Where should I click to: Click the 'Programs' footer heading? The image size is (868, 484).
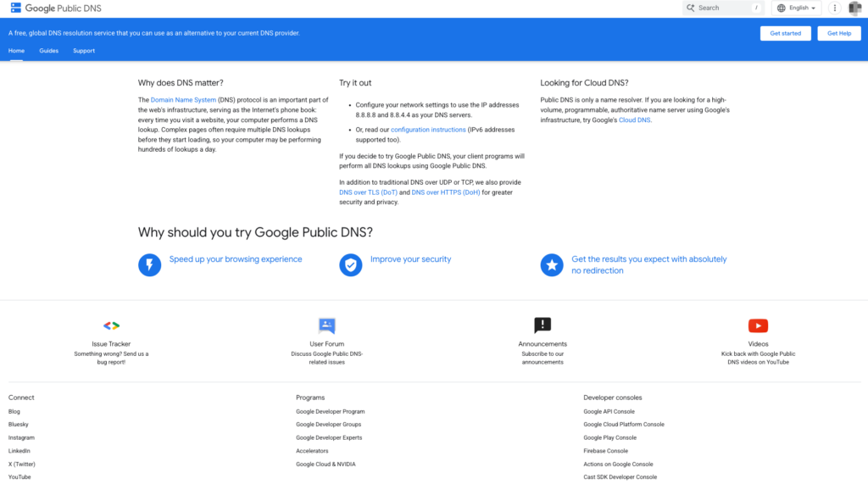click(310, 398)
